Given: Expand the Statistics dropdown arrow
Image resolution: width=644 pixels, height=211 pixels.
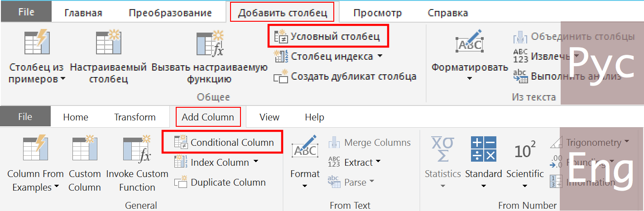Looking at the screenshot, I should 443,186.
